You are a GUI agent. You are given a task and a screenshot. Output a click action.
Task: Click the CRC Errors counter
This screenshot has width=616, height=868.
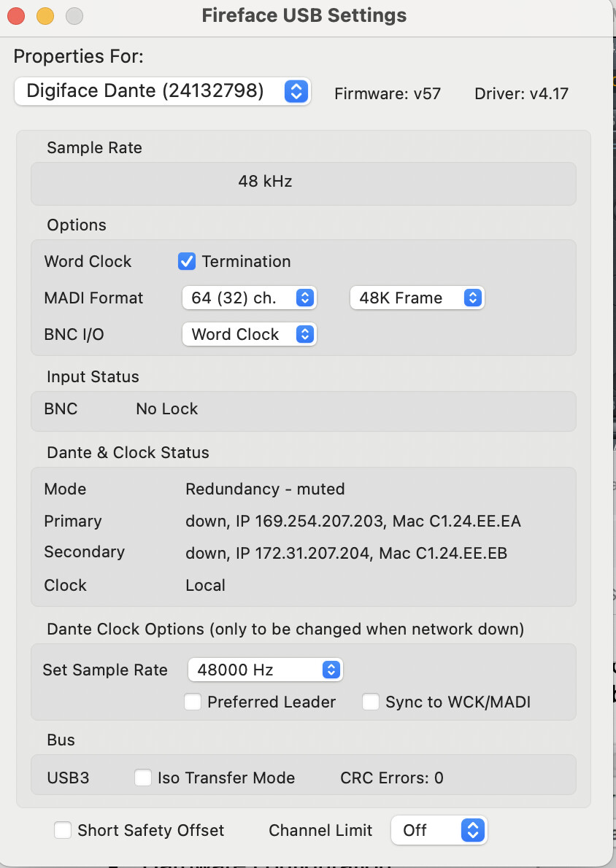[391, 778]
